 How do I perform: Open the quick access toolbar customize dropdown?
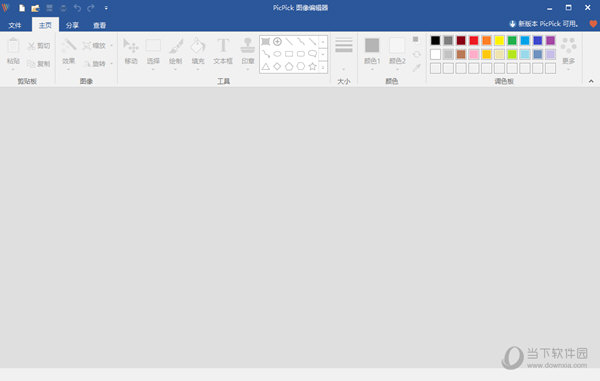pyautogui.click(x=106, y=8)
